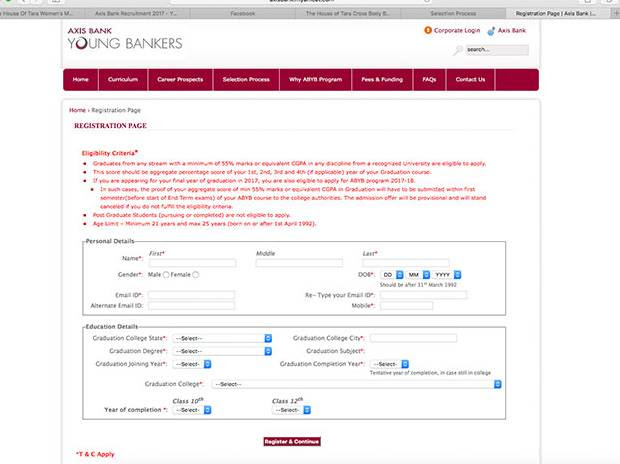Open Selection Process menu item
Screen dimensions: 620x464
click(246, 80)
